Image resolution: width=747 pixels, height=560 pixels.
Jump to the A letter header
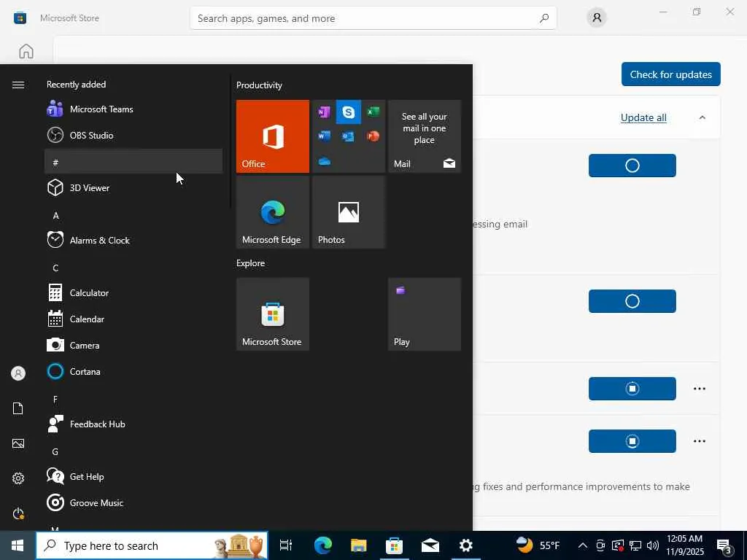point(133,215)
